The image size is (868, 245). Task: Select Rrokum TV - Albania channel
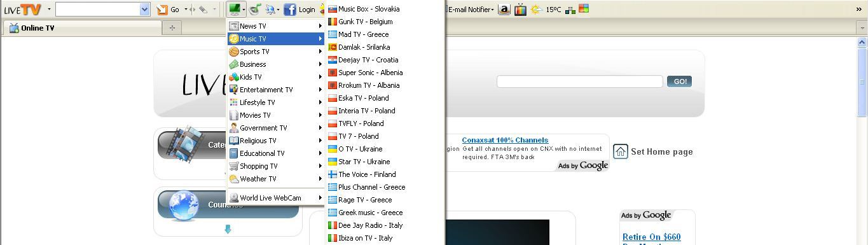click(x=385, y=85)
